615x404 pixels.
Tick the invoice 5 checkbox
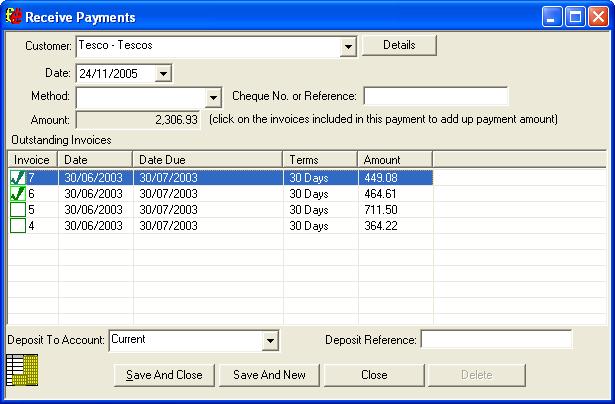[18, 210]
